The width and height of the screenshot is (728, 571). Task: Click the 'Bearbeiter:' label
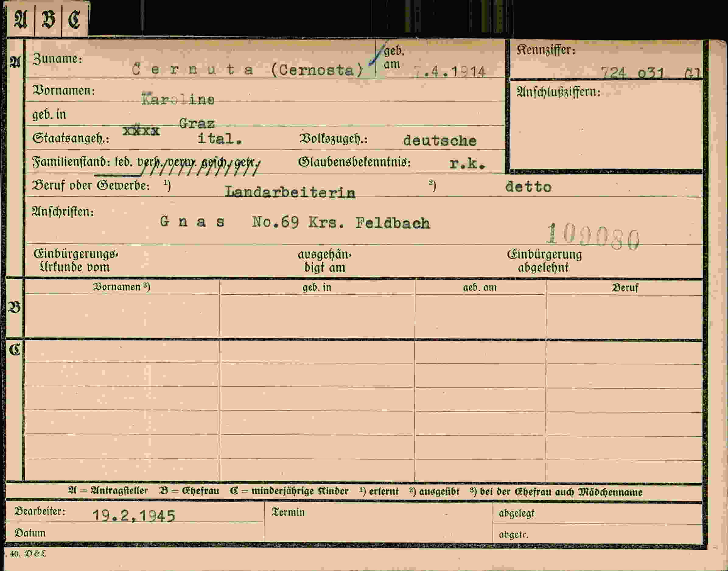40,511
